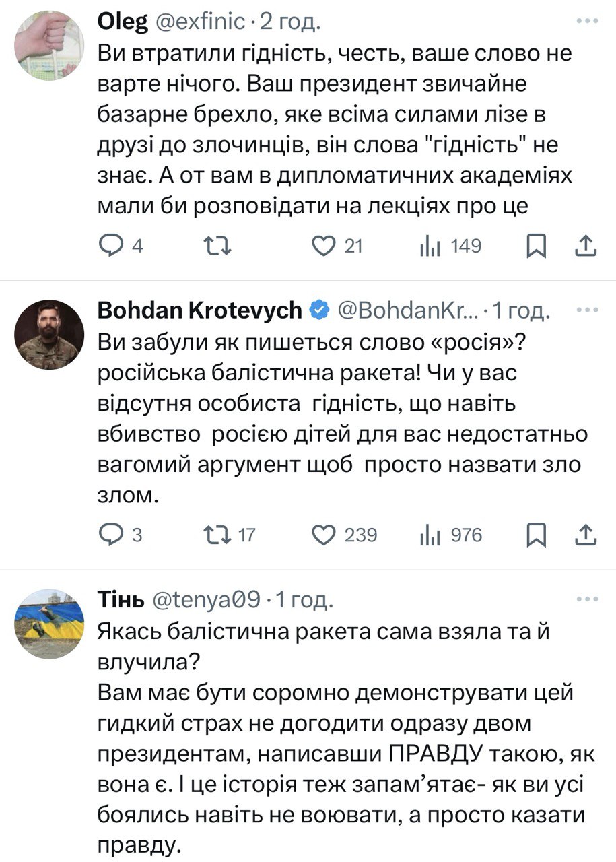Screen dimensions: 616x862
Task: Bookmark Bohdan Krotevych's tweet
Action: tap(535, 535)
